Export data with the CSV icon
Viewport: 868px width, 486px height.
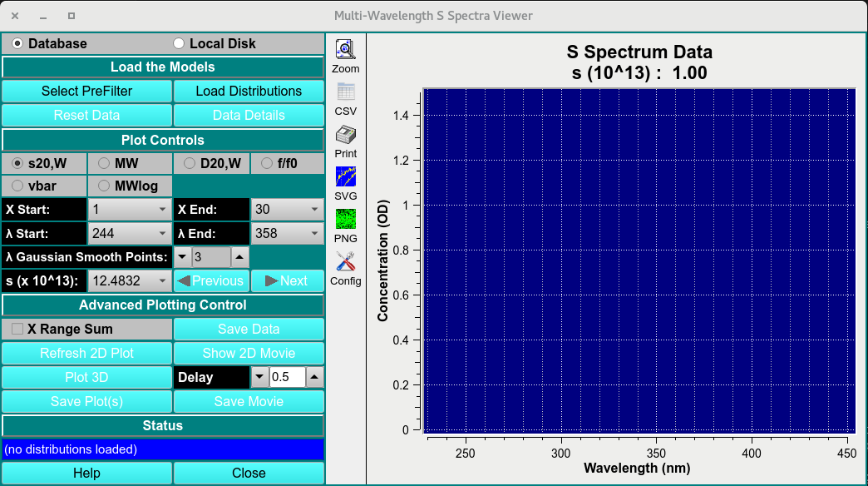pos(345,92)
